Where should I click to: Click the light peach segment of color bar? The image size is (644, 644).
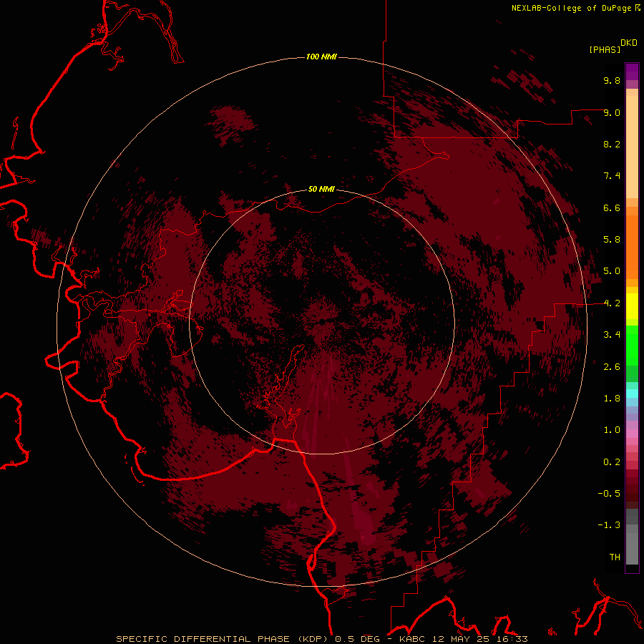tap(632, 147)
